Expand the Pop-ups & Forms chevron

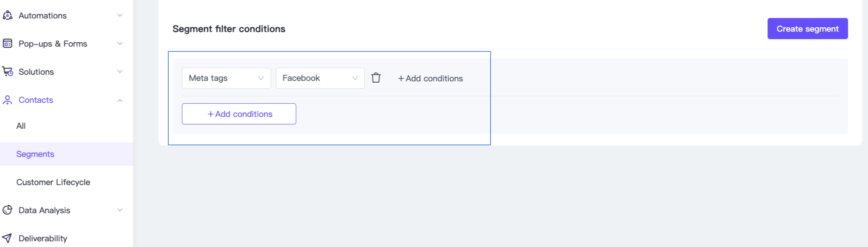(x=120, y=43)
